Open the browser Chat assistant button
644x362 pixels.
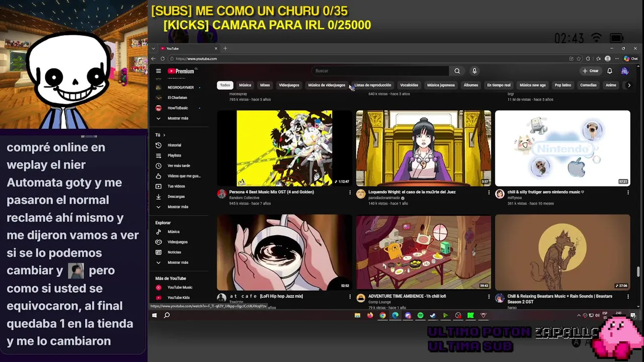[x=631, y=59]
